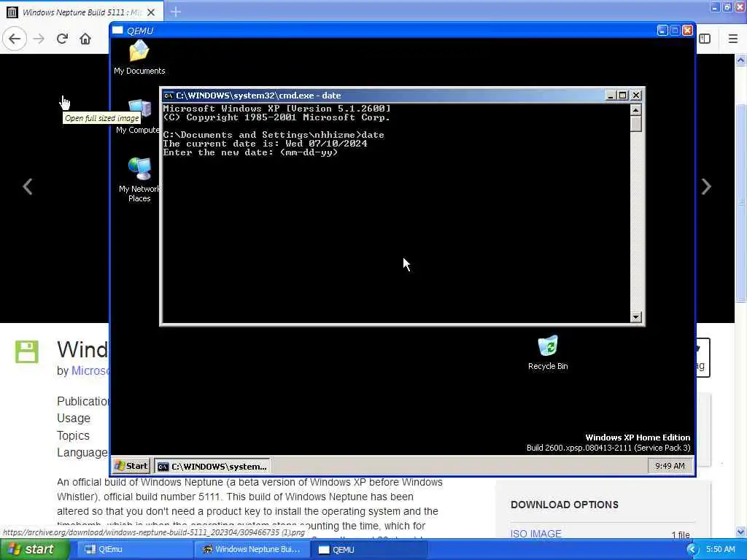Click the cmd.exe title bar system icon
The width and height of the screenshot is (747, 560).
pos(168,96)
